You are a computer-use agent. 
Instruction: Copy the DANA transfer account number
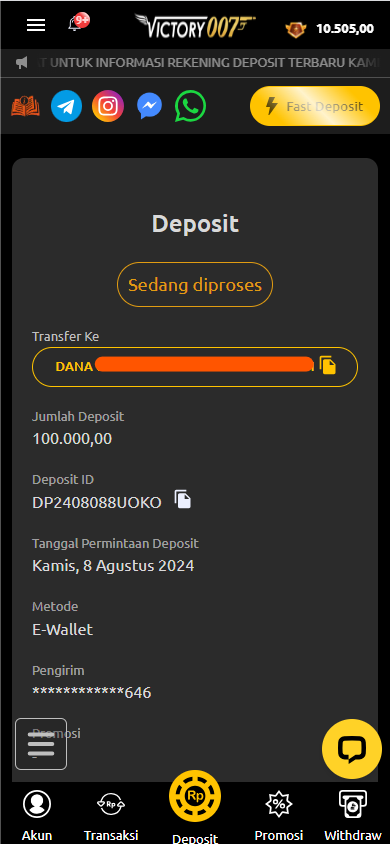(x=328, y=365)
